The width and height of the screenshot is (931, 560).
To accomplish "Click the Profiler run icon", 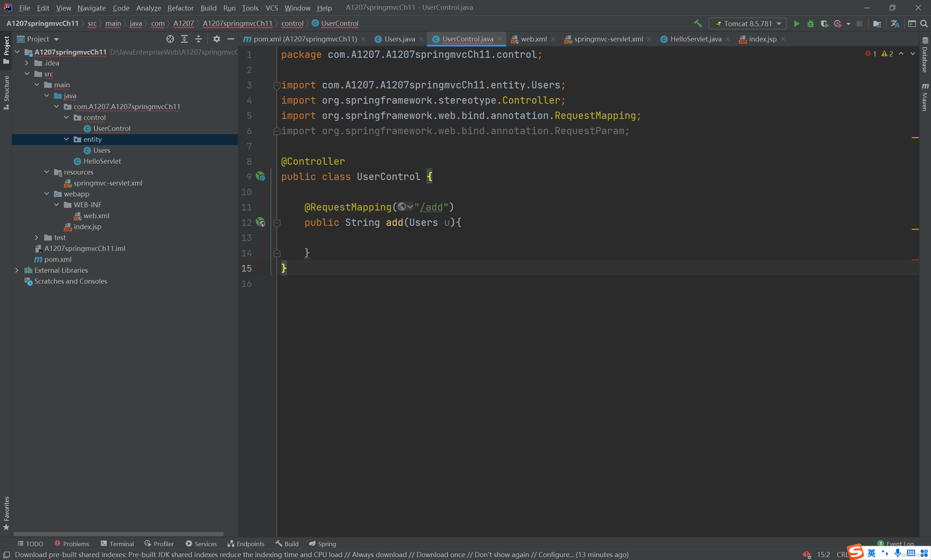I will point(838,24).
